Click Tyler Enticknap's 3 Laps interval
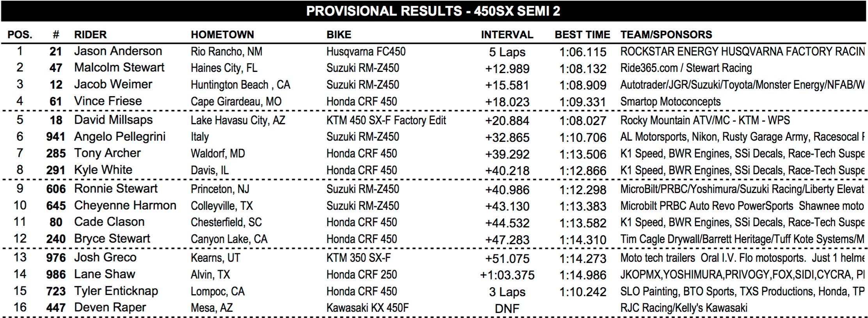The width and height of the screenshot is (868, 318). 507,292
